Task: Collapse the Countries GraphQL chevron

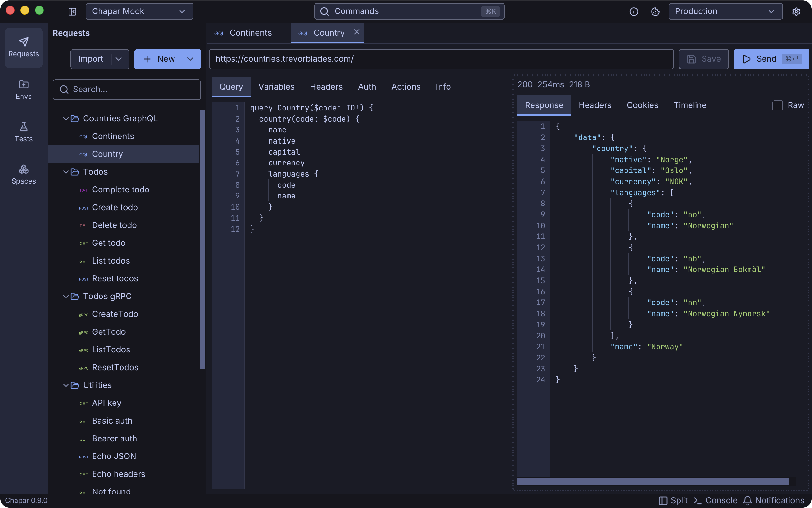Action: coord(66,119)
